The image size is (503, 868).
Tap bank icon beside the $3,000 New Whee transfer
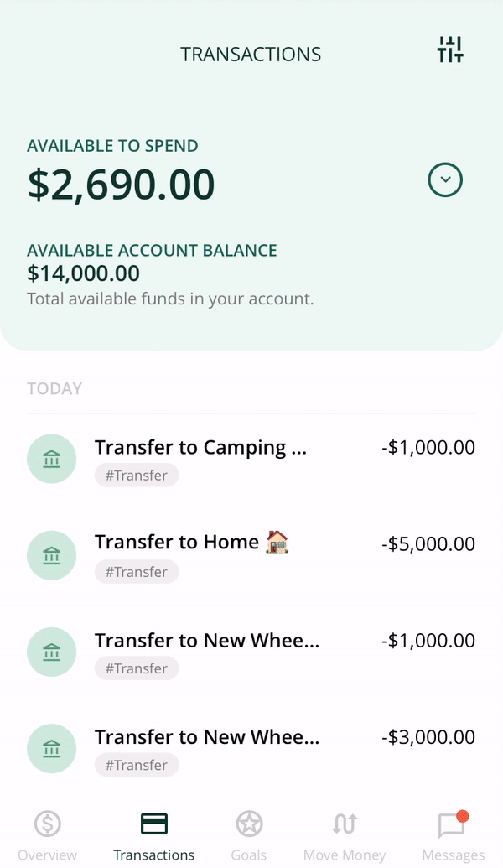(x=51, y=748)
